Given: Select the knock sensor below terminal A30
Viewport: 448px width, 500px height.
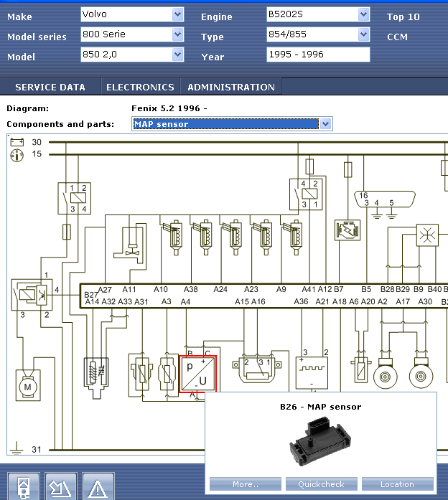Looking at the screenshot, I should 421,373.
